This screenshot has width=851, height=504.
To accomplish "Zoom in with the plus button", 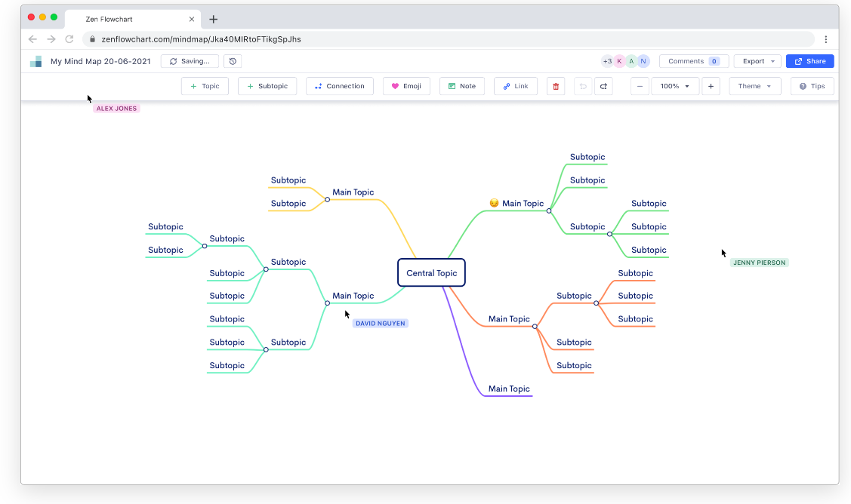I will tap(711, 86).
